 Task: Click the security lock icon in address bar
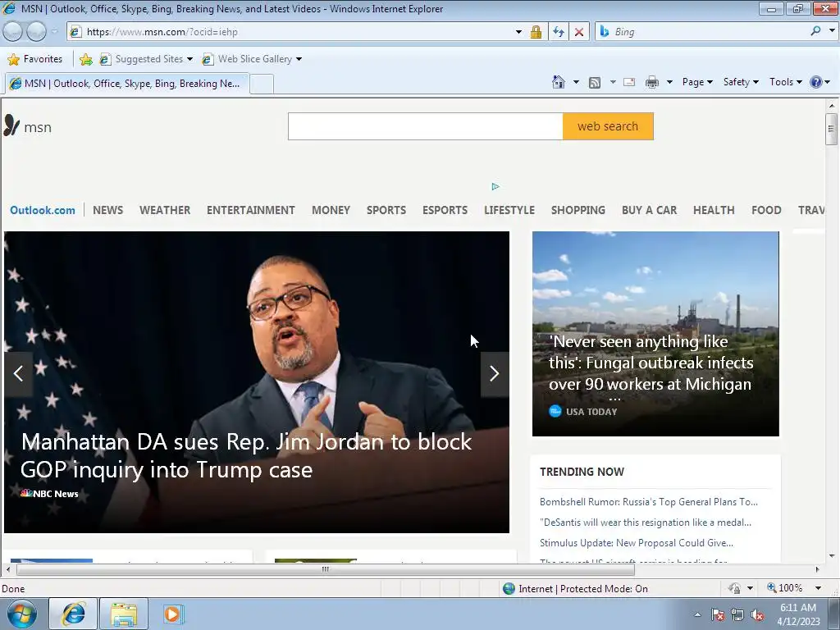click(536, 32)
